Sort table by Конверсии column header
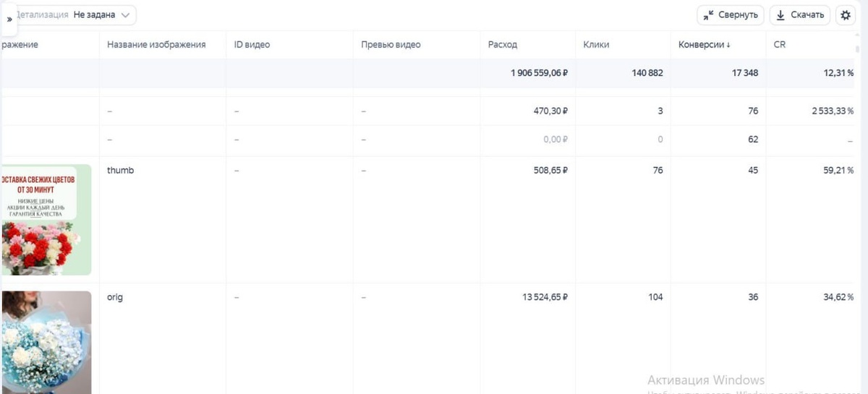 coord(704,45)
